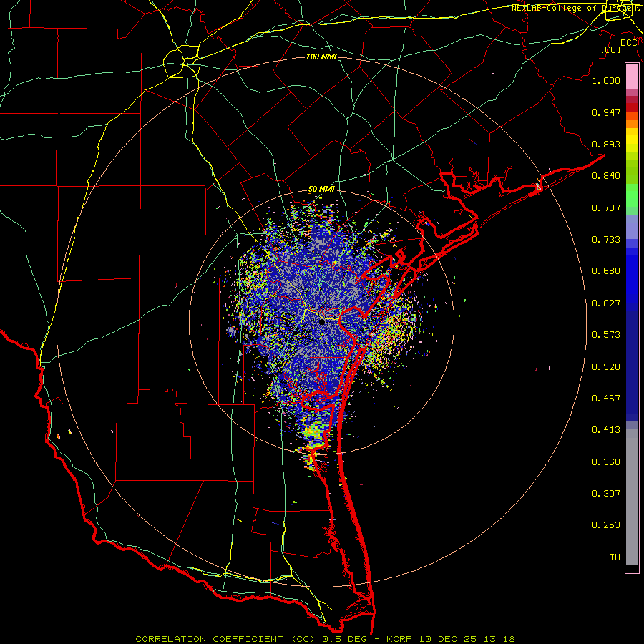Click the "100 NMI" range ring label

tap(321, 57)
